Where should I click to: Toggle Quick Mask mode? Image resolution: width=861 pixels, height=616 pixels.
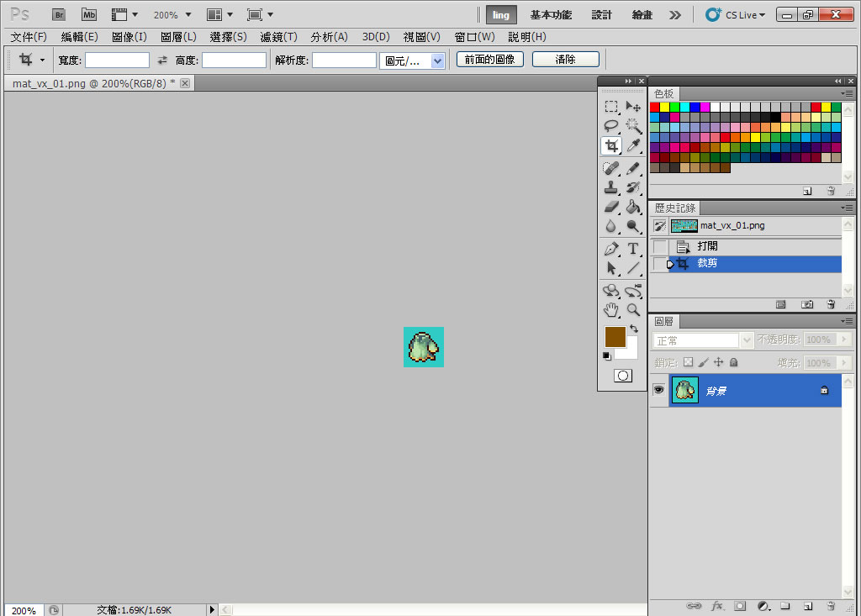tap(623, 376)
